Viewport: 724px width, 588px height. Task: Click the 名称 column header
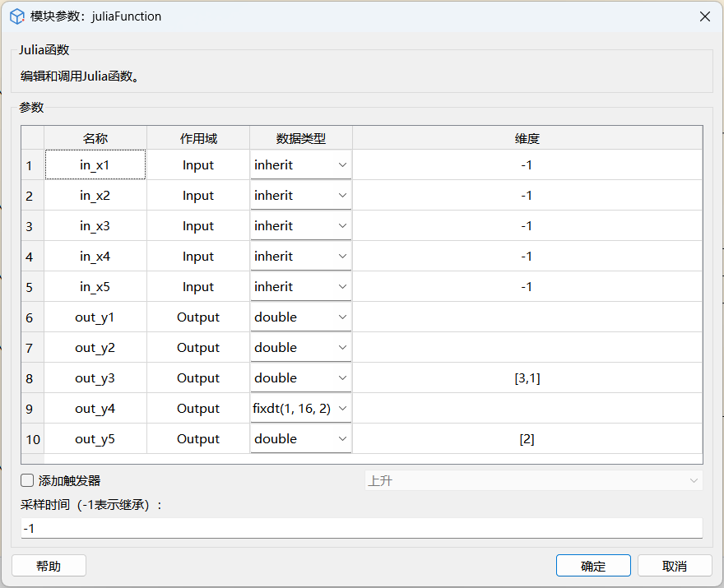[x=95, y=139]
